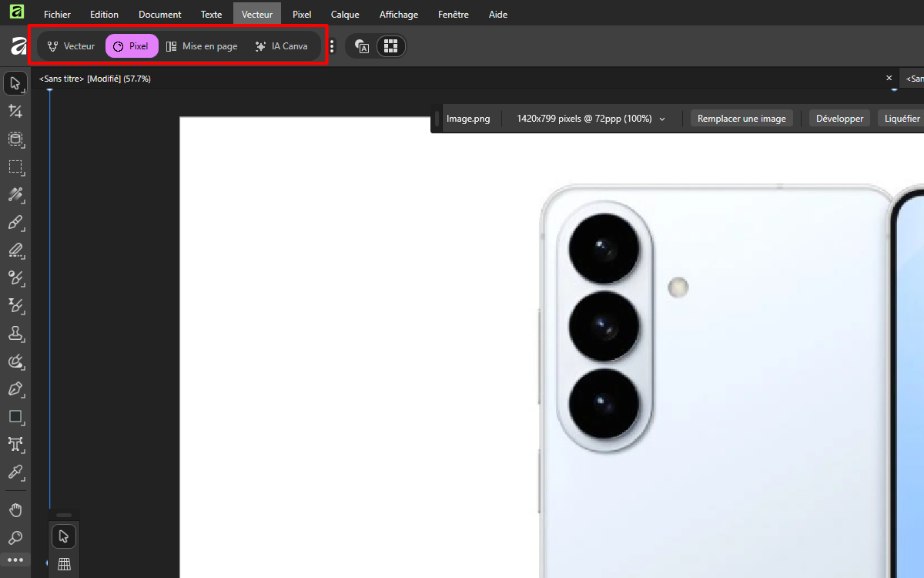924x578 pixels.
Task: Activate the artistic Text tool
Action: pyautogui.click(x=15, y=444)
